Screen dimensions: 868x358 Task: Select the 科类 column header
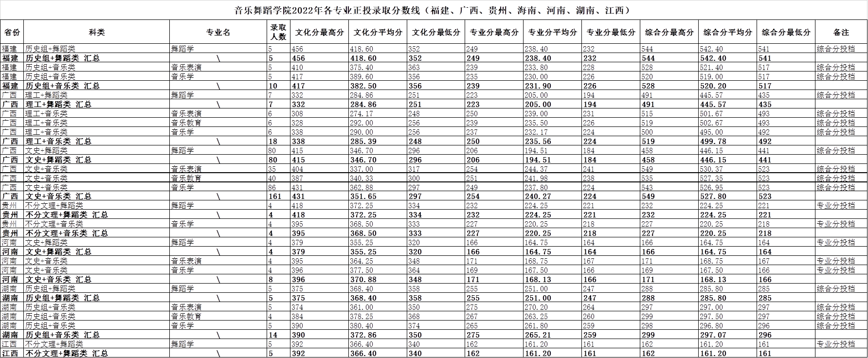click(96, 32)
